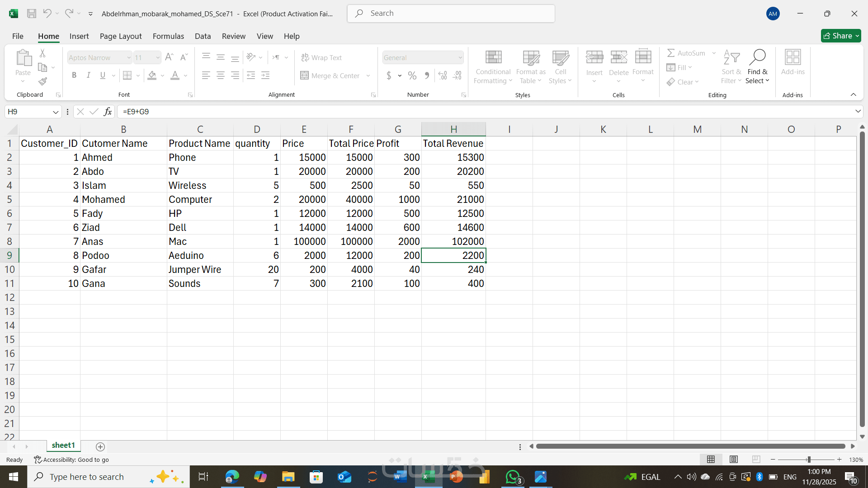Click the Percent Style icon
Screen dimensions: 868x488
coord(412,75)
